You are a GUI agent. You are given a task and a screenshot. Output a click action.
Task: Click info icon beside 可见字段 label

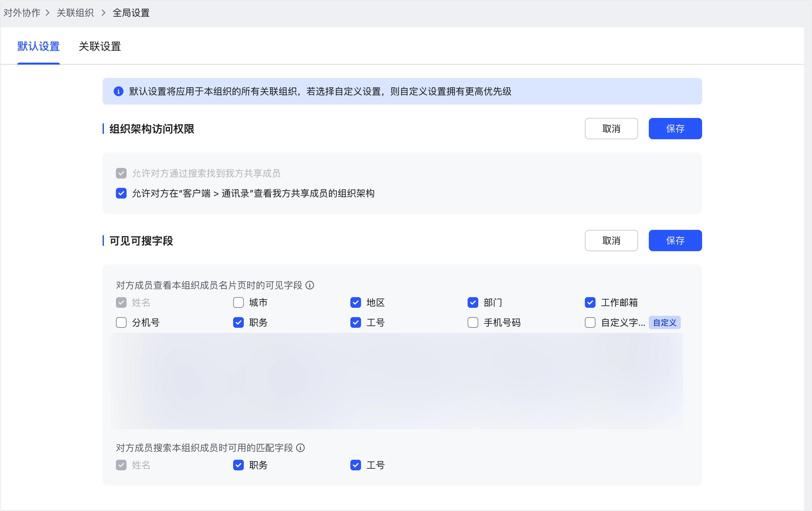pos(309,285)
